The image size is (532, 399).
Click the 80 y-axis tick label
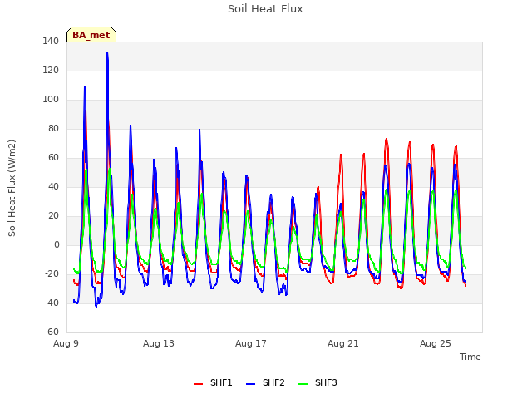(53, 129)
